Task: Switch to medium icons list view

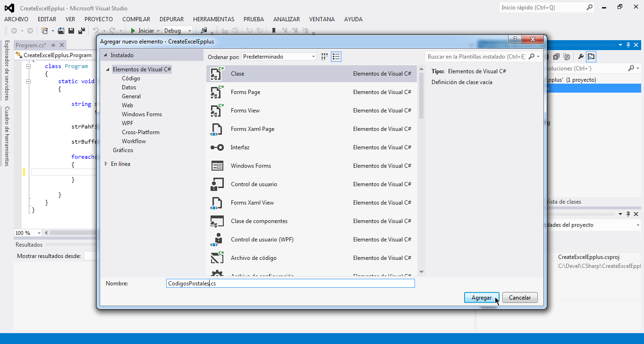Action: point(336,57)
